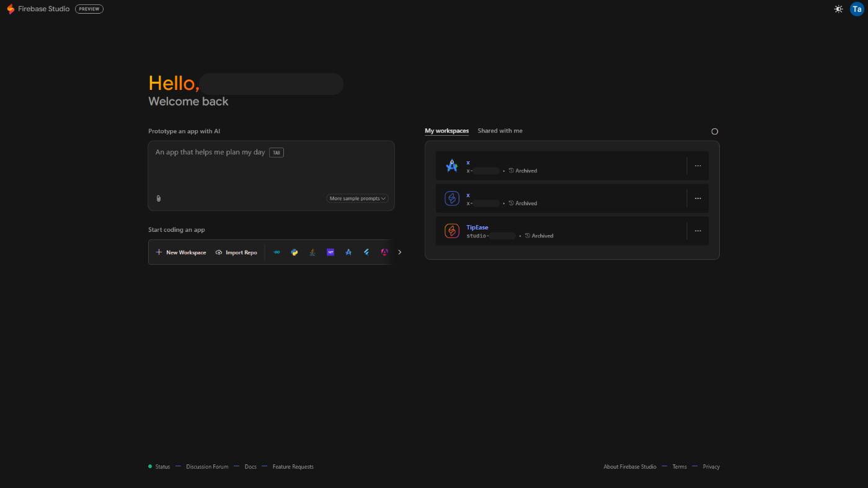Image resolution: width=868 pixels, height=488 pixels.
Task: Select the Flutter template icon
Action: 366,252
